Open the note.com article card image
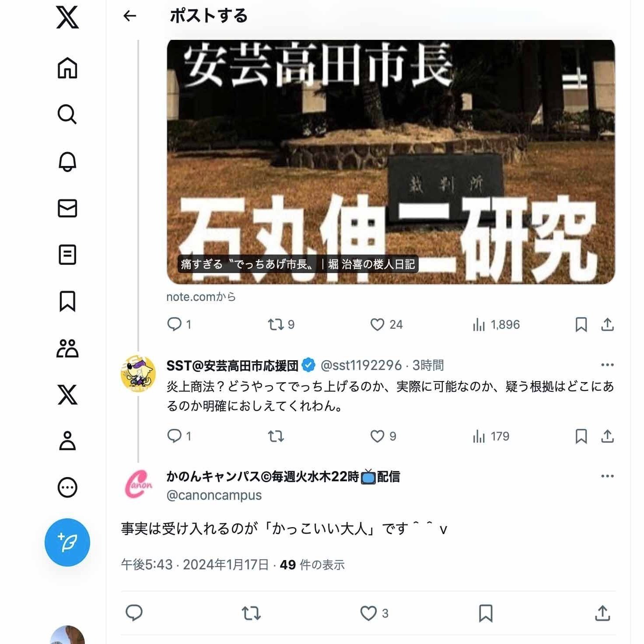644x644 pixels. point(391,162)
